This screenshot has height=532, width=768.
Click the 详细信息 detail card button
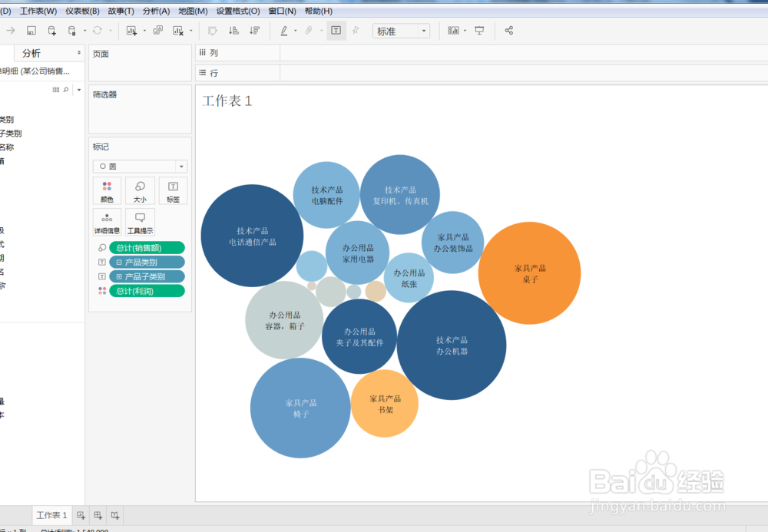click(x=107, y=222)
